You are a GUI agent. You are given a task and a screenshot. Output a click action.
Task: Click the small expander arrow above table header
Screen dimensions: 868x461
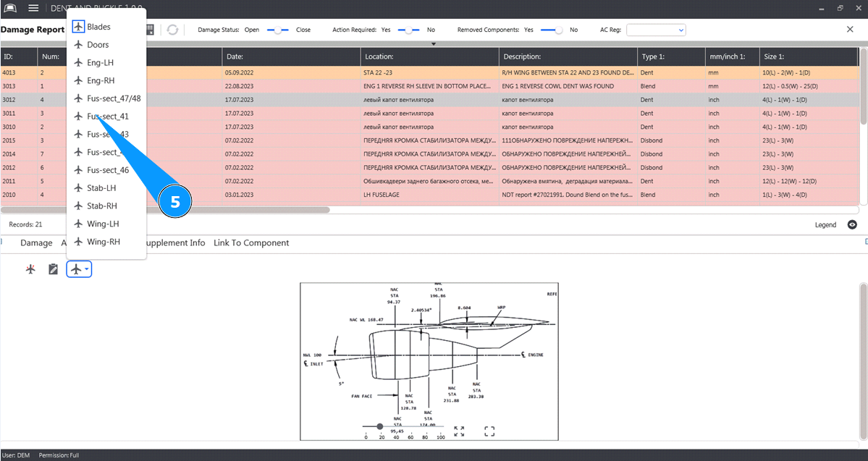(434, 44)
